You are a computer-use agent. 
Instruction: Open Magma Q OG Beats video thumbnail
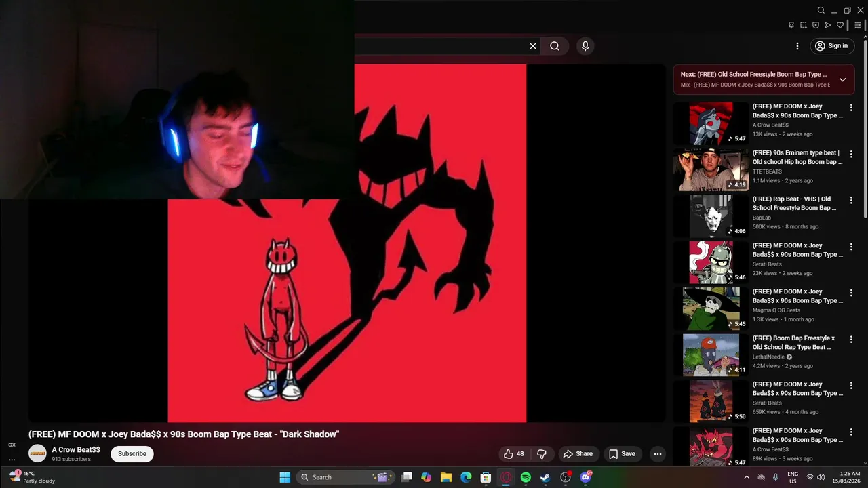(711, 308)
